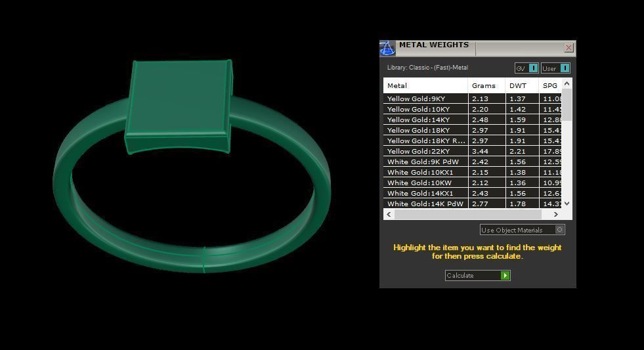Click the 2.48 grams cell

[x=486, y=120]
